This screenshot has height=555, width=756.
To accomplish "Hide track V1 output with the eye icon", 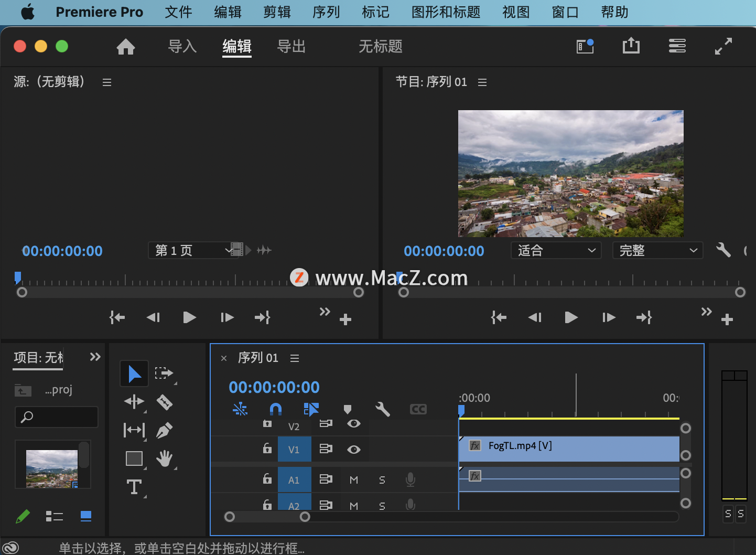I will click(354, 450).
